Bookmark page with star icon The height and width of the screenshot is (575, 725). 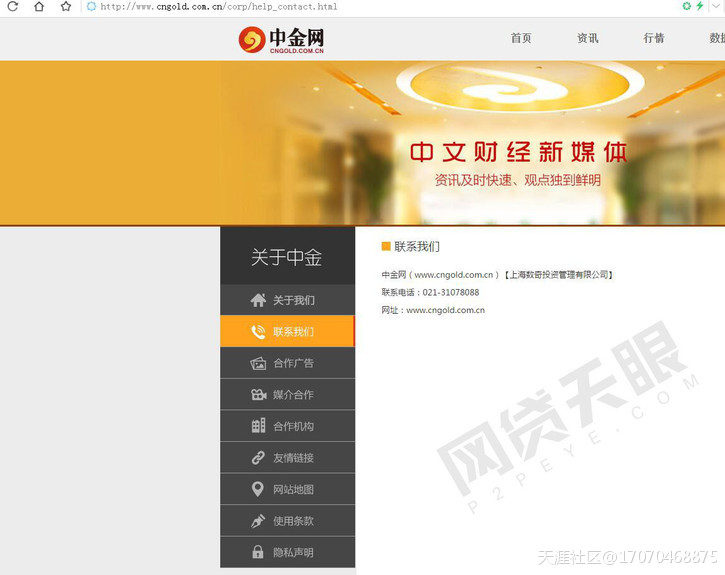66,6
